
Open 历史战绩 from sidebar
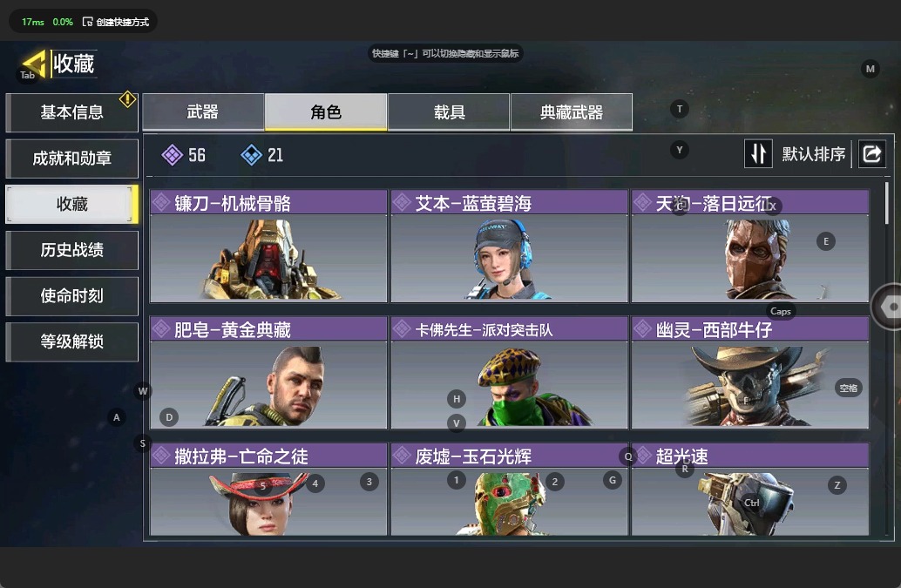pos(71,250)
